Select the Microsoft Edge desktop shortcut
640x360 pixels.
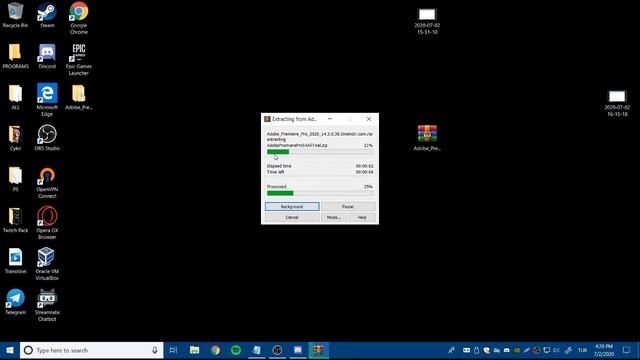pos(47,100)
